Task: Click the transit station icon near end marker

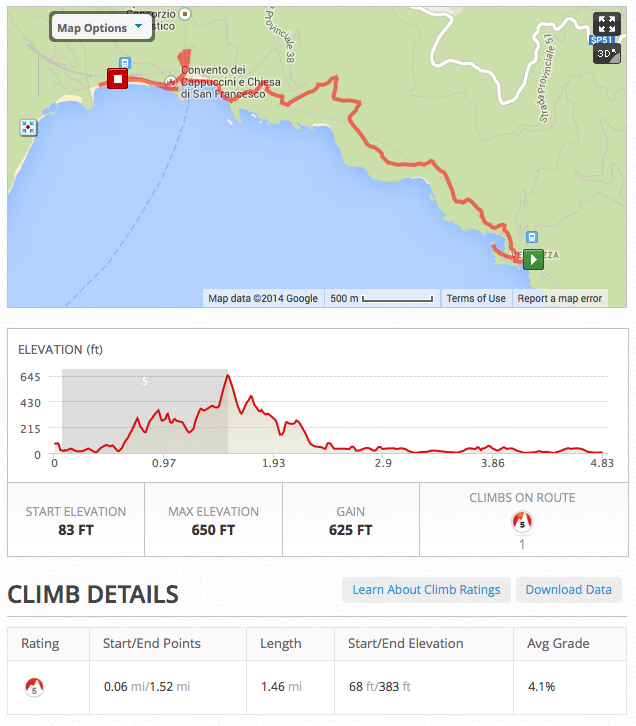Action: tap(125, 63)
